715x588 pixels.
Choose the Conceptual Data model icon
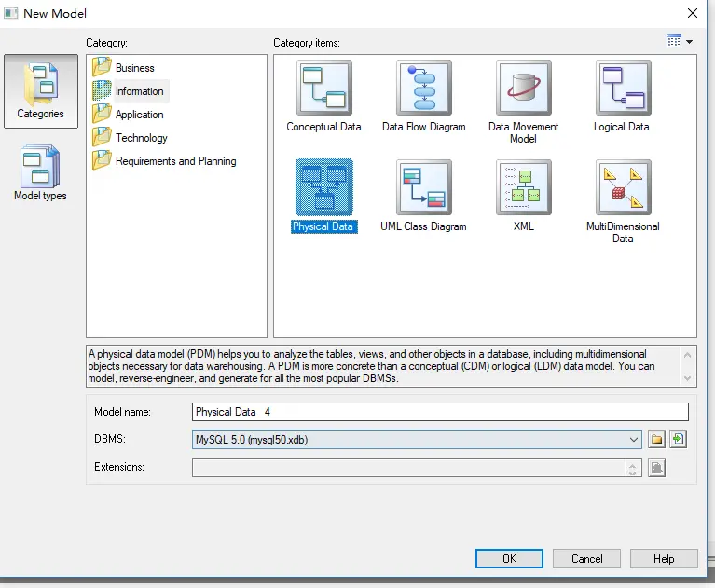click(324, 88)
